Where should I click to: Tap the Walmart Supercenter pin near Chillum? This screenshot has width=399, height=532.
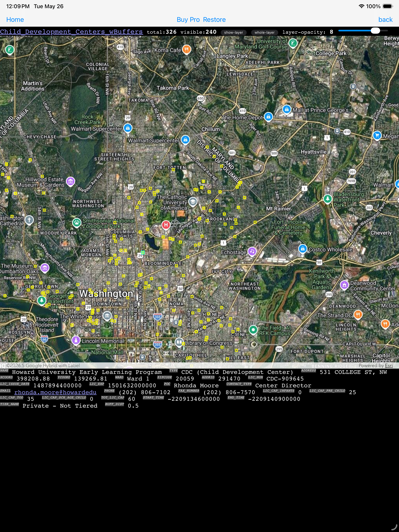[x=185, y=140]
